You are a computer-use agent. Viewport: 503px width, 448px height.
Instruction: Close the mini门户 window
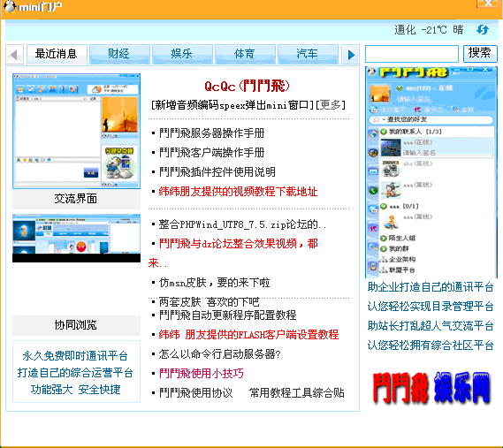(488, 4)
